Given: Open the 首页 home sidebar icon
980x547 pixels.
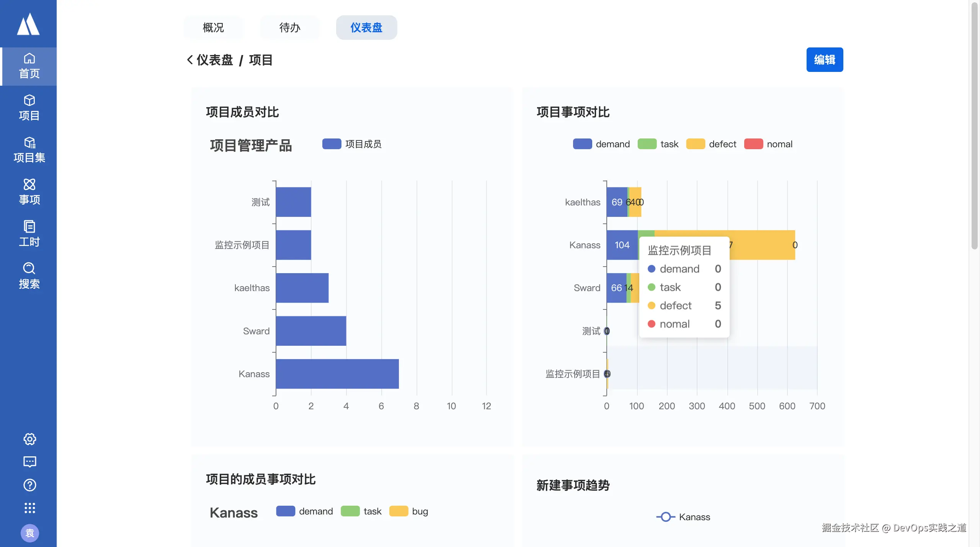Looking at the screenshot, I should click(x=29, y=66).
